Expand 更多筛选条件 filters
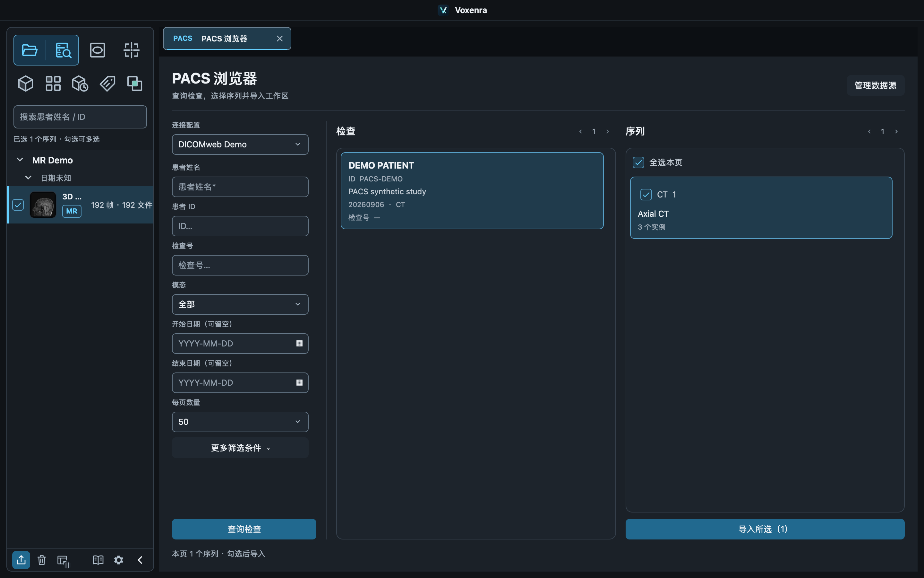Image resolution: width=924 pixels, height=578 pixels. click(240, 448)
